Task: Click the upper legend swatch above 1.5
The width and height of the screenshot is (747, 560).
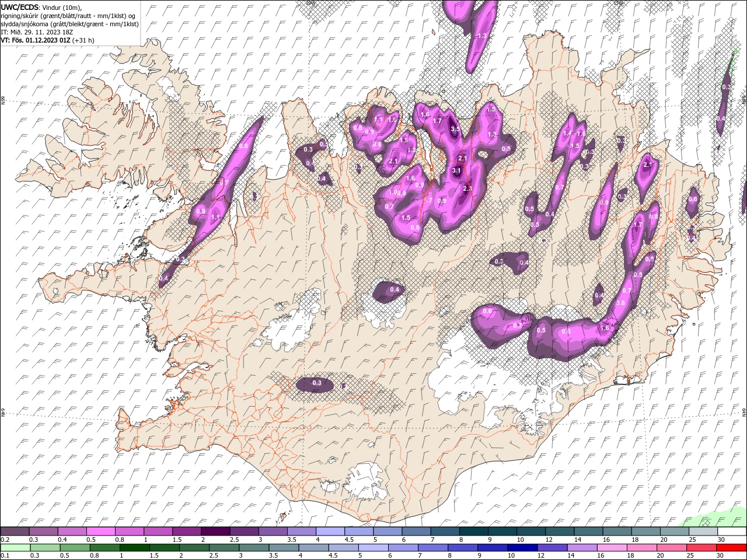Action: point(187,531)
